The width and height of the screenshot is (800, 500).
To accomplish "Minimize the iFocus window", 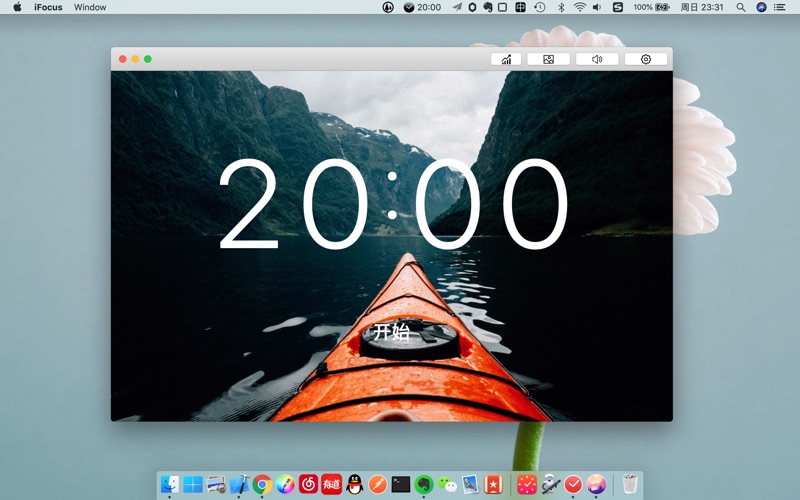I will tap(135, 59).
